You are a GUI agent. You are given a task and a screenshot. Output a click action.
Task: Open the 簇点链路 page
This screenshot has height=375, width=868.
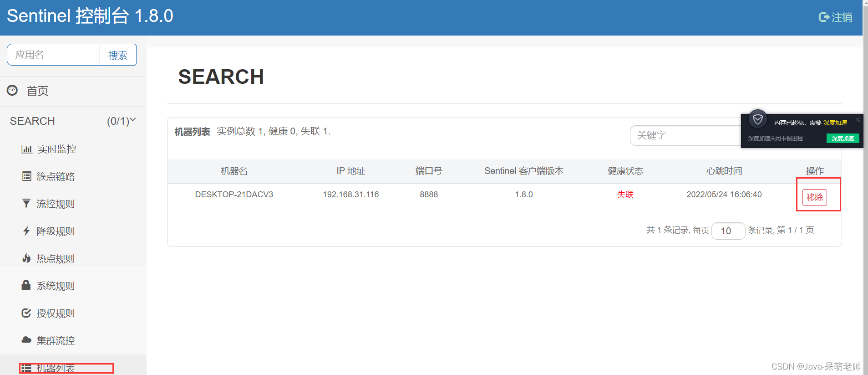pos(56,176)
